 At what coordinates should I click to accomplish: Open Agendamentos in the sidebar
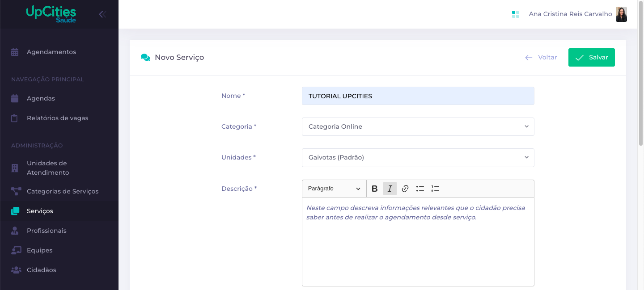pyautogui.click(x=51, y=52)
